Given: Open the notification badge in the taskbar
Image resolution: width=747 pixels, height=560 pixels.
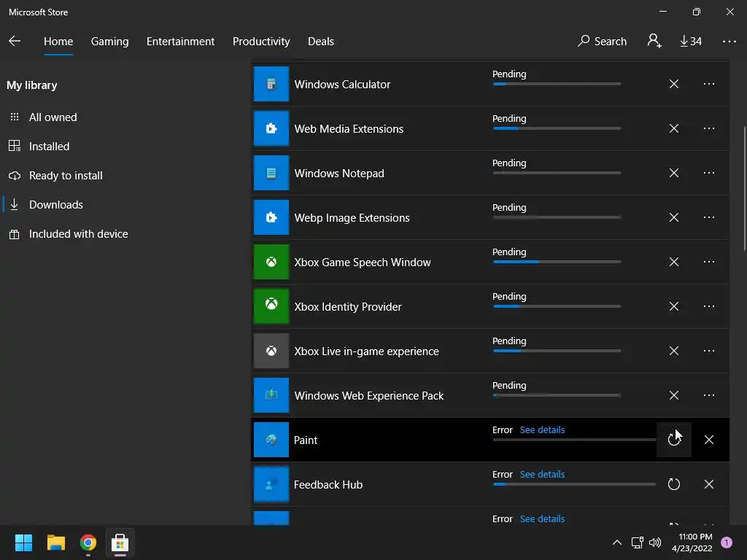Looking at the screenshot, I should coord(727,542).
